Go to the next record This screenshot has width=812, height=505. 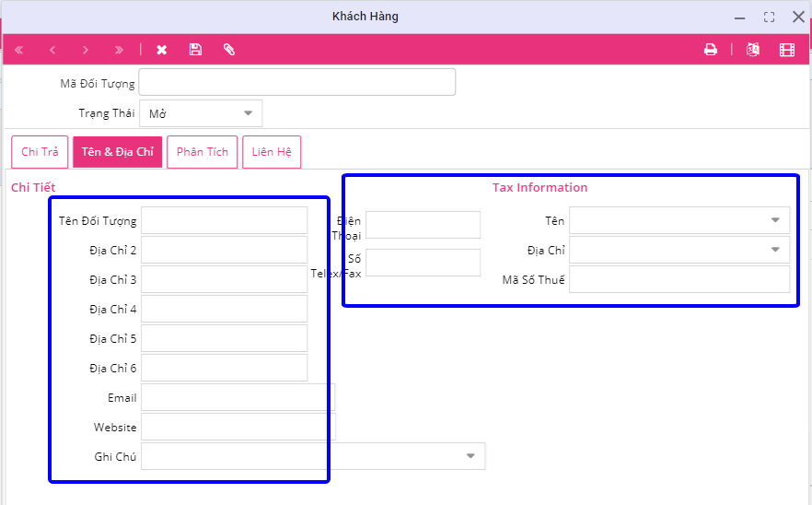pyautogui.click(x=86, y=50)
